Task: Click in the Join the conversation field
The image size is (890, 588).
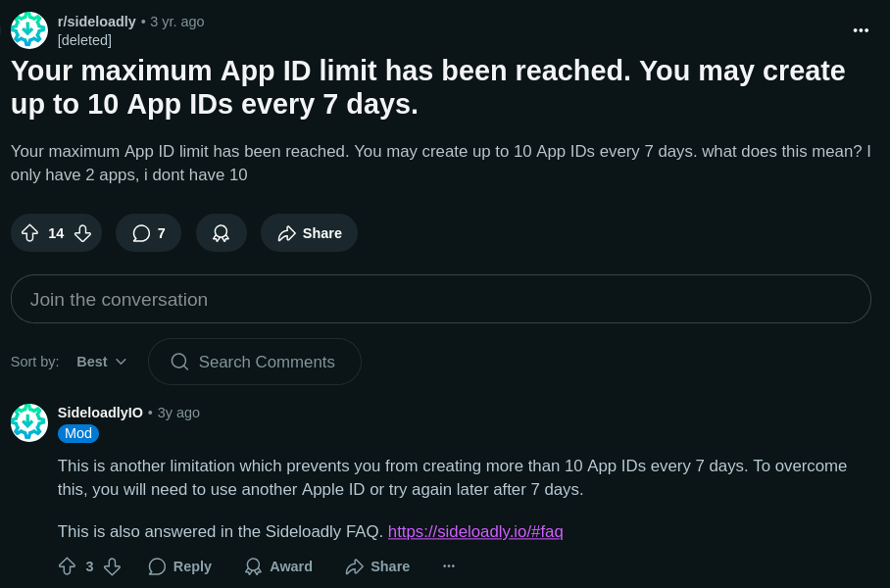Action: [440, 299]
